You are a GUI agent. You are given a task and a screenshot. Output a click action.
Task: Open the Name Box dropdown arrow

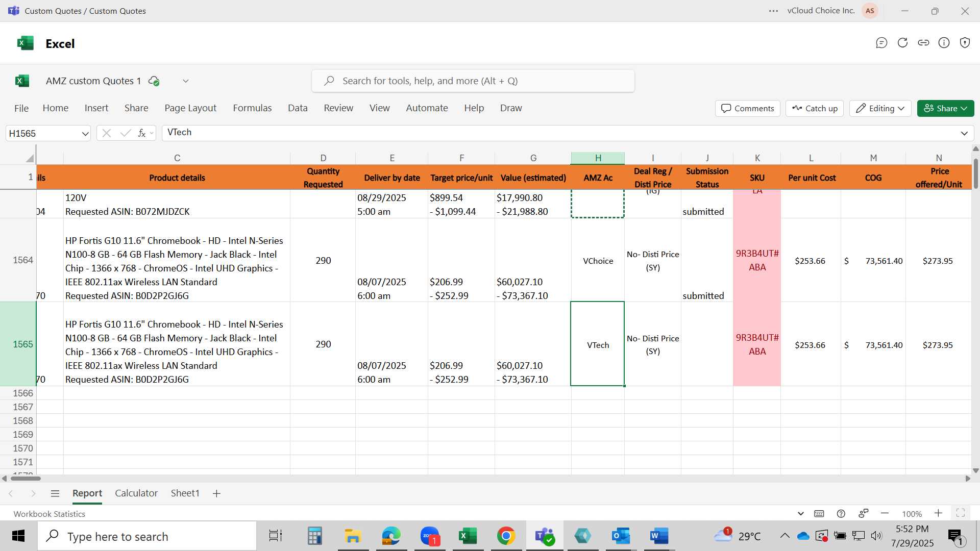pyautogui.click(x=85, y=134)
